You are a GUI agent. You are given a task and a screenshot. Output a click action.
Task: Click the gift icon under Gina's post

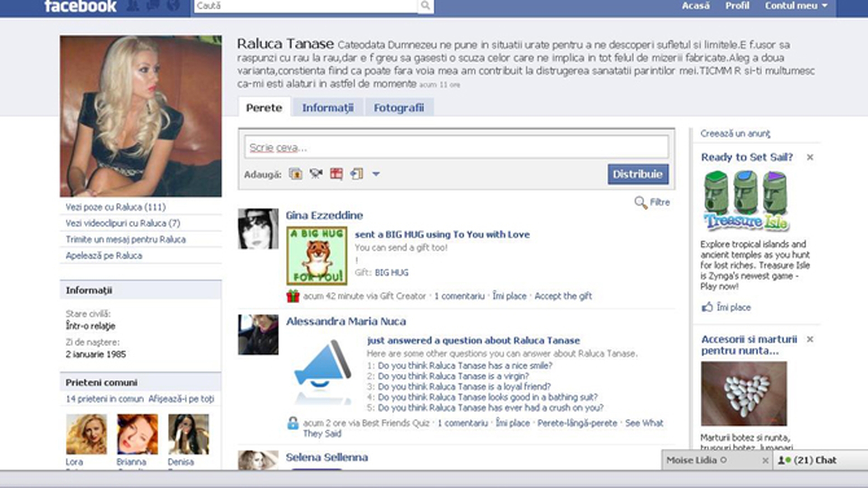[x=293, y=296]
